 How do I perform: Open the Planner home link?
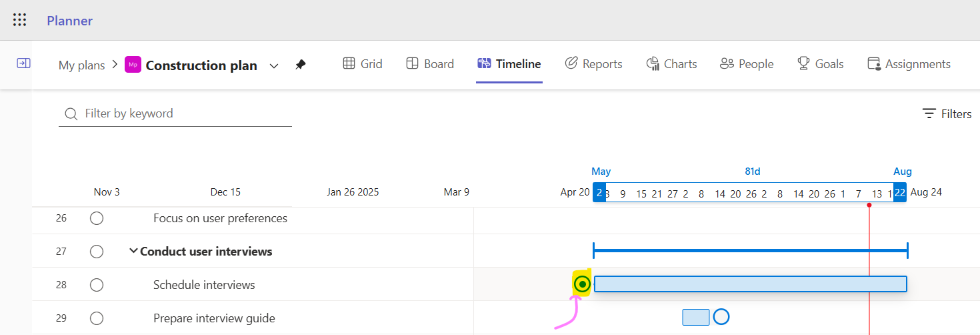tap(69, 21)
